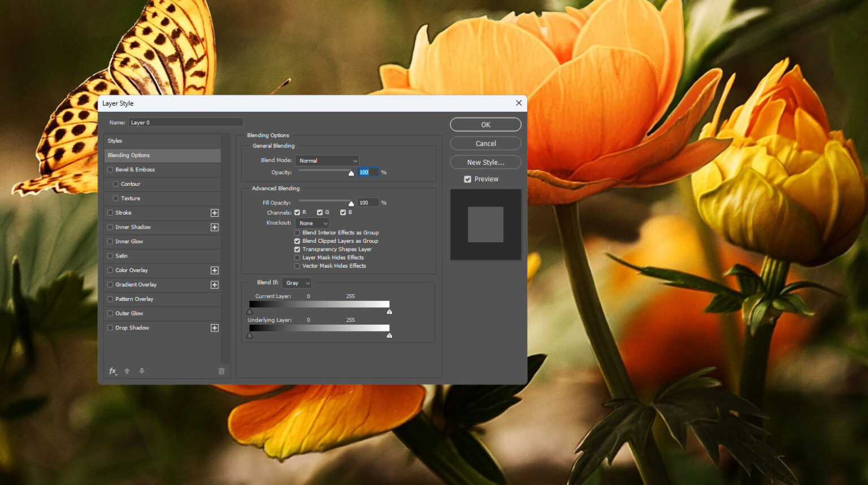This screenshot has width=868, height=485.
Task: Open the Blend Mode dropdown
Action: point(327,160)
